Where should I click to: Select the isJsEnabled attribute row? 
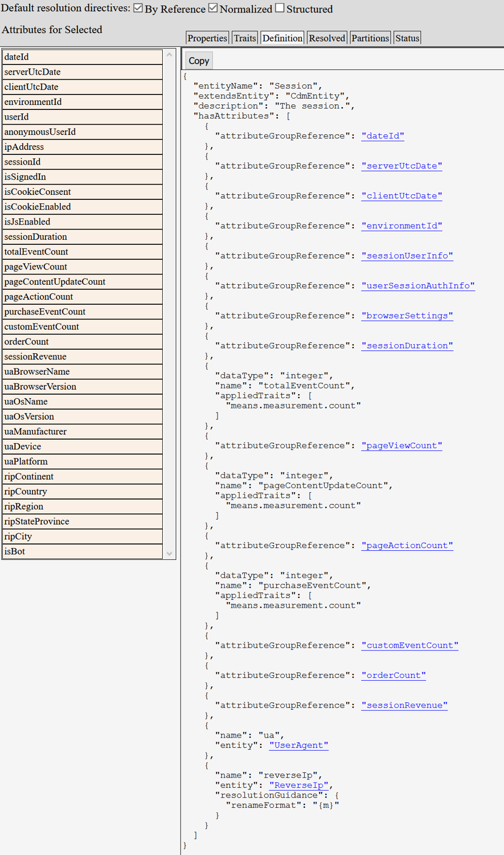[83, 222]
